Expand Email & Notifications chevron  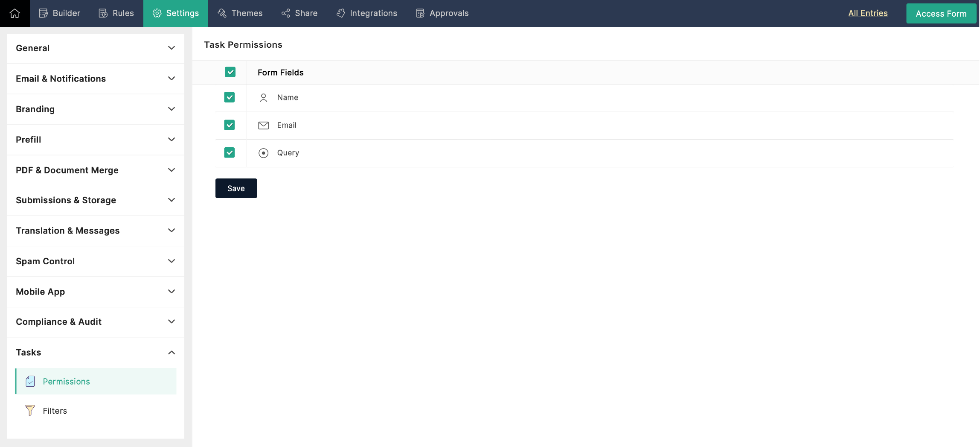click(x=172, y=79)
